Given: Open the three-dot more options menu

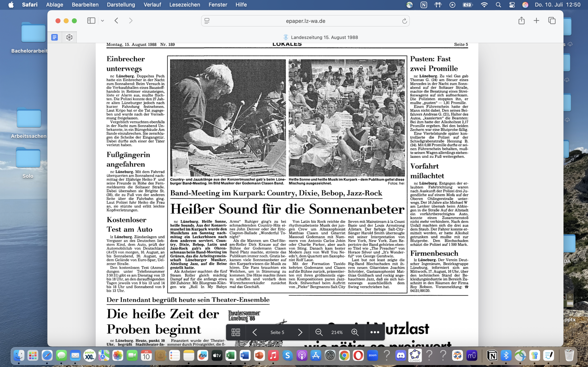Looking at the screenshot, I should tap(374, 332).
